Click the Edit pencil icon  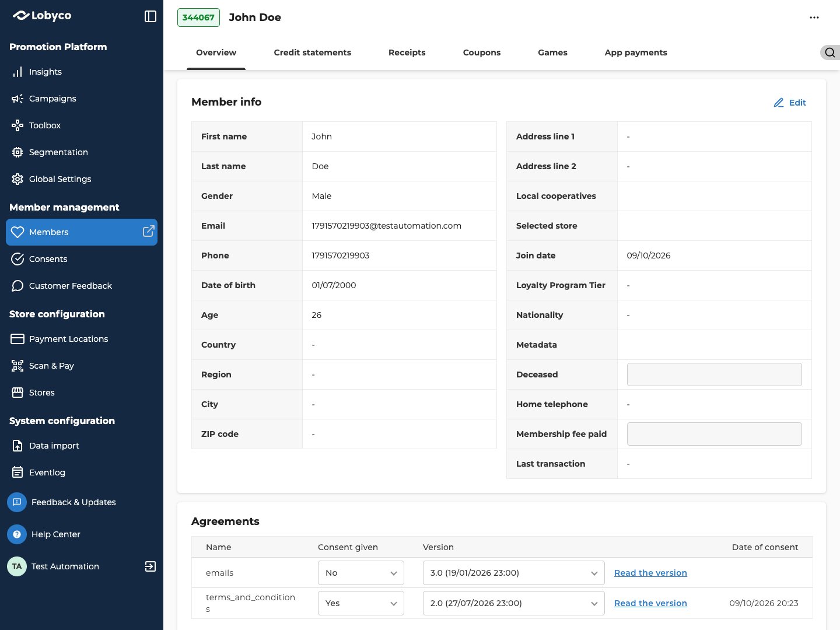coord(779,103)
